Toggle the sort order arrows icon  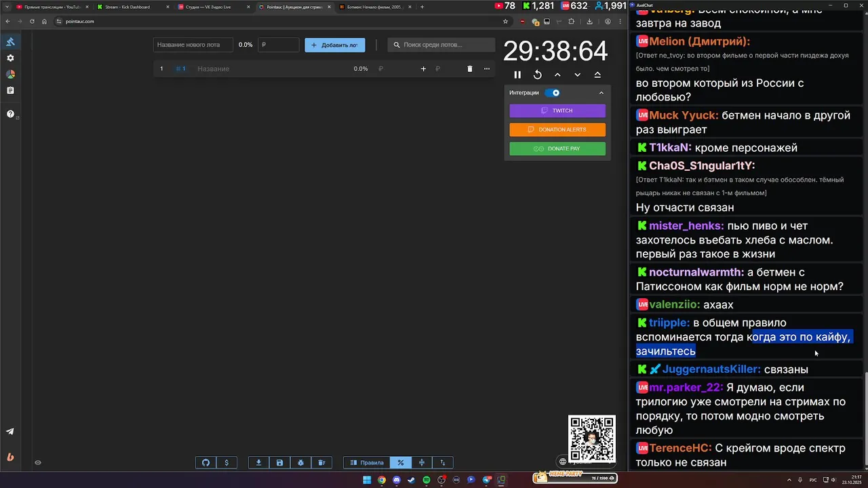click(443, 463)
